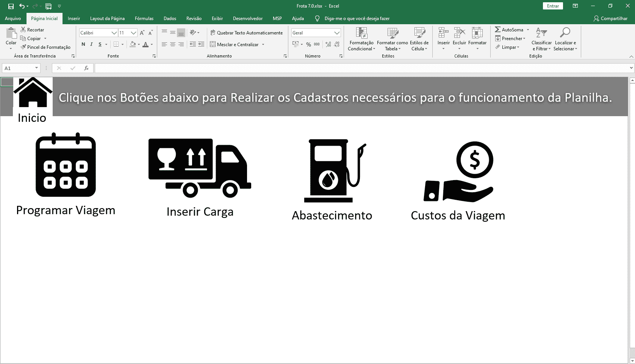
Task: Toggle bold (N) formatting
Action: coord(83,44)
